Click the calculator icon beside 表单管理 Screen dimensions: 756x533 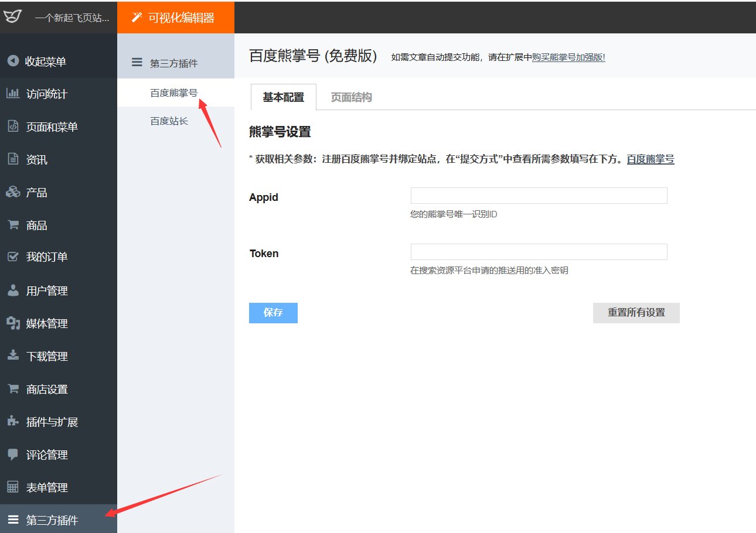[12, 487]
